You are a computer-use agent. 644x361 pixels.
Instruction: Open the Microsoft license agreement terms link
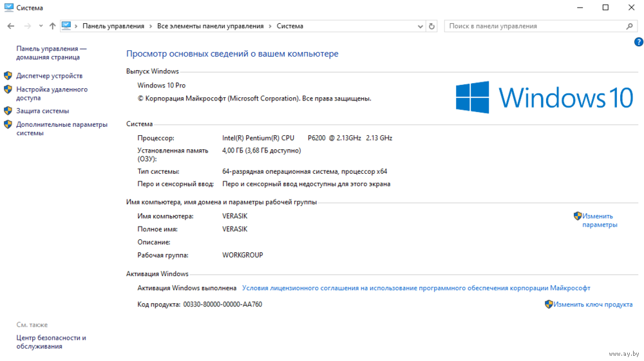[x=416, y=288]
